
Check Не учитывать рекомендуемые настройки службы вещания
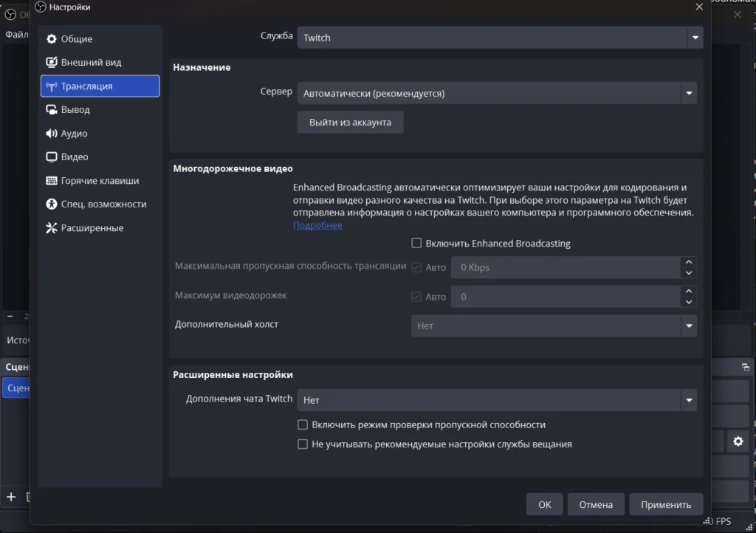303,444
